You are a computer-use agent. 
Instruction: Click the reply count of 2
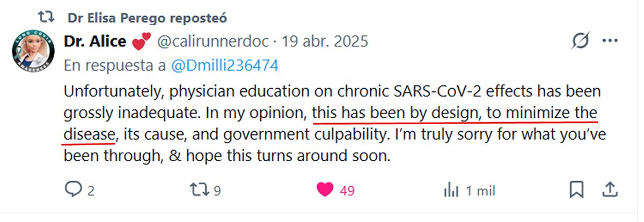[x=91, y=191]
